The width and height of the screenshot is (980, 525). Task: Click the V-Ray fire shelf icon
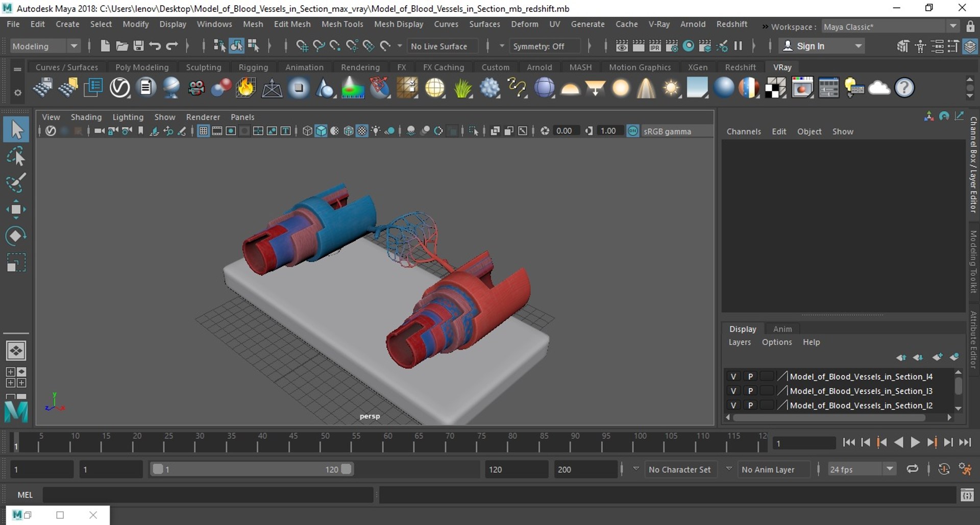pyautogui.click(x=246, y=88)
